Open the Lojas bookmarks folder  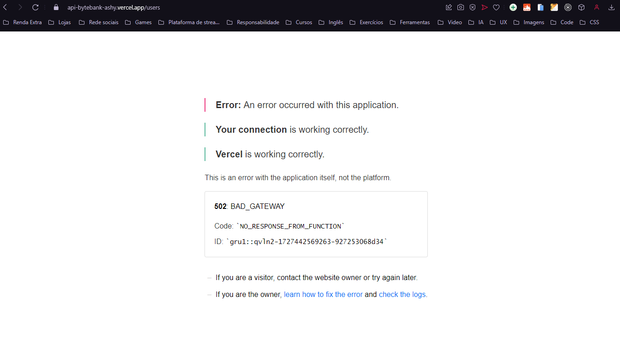point(59,22)
